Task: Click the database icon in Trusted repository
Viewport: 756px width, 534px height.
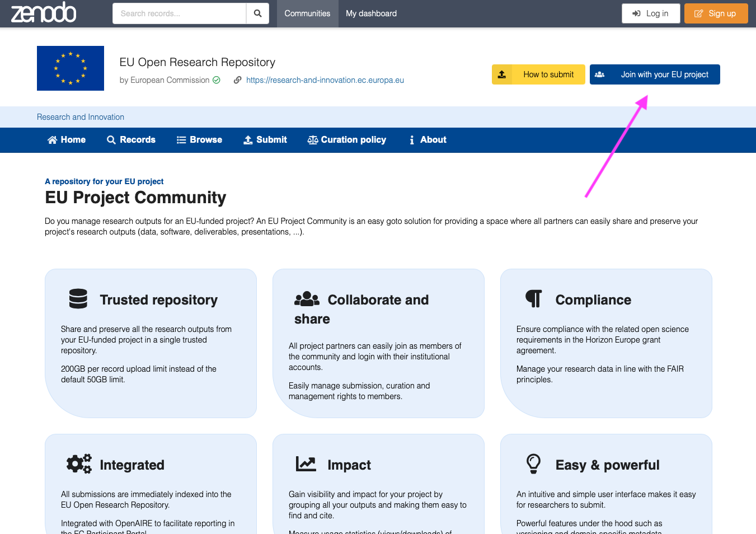Action: (78, 299)
